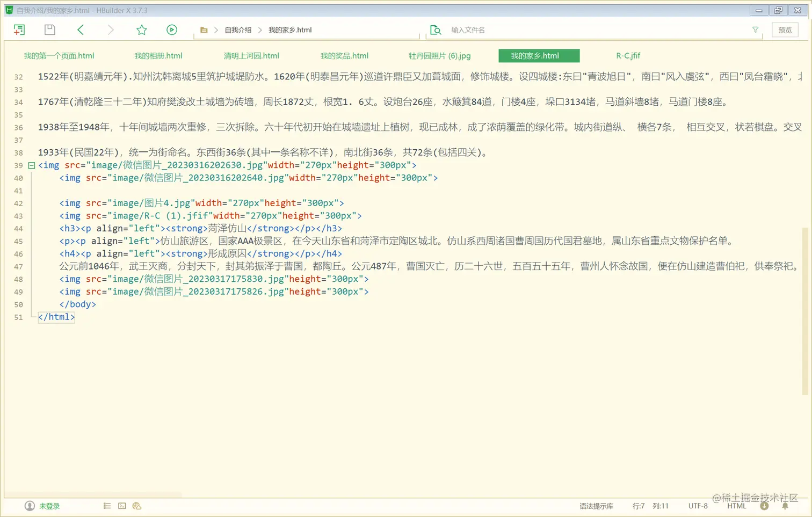This screenshot has width=812, height=517.
Task: Click the line beginning 公元前1046年
Action: click(430, 266)
